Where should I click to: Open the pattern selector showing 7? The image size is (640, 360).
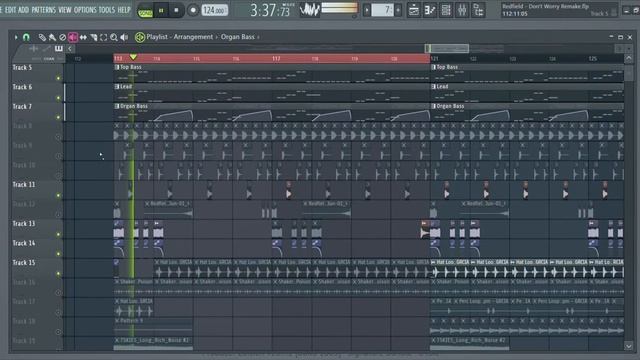point(382,10)
